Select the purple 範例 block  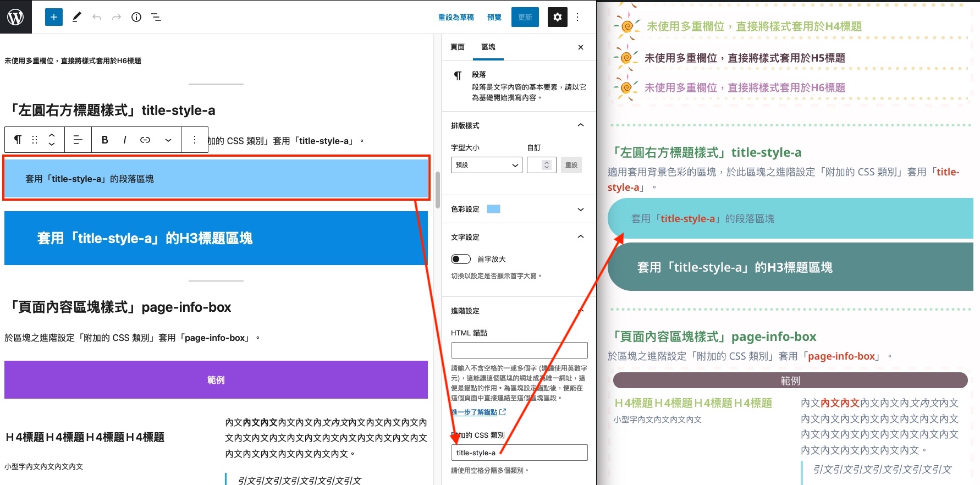point(216,380)
